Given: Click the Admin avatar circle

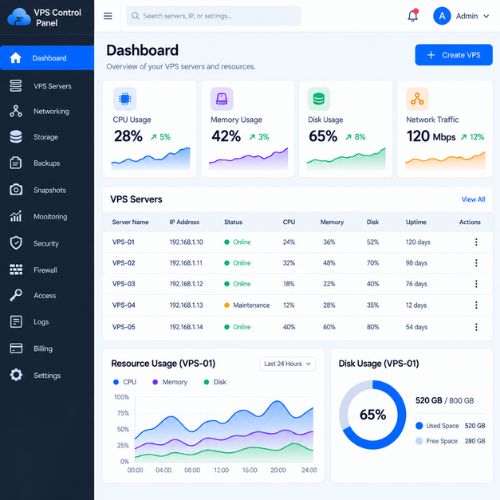Looking at the screenshot, I should (442, 16).
